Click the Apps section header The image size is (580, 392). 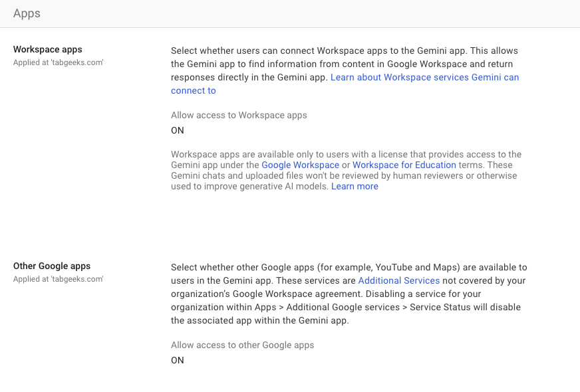coord(27,13)
